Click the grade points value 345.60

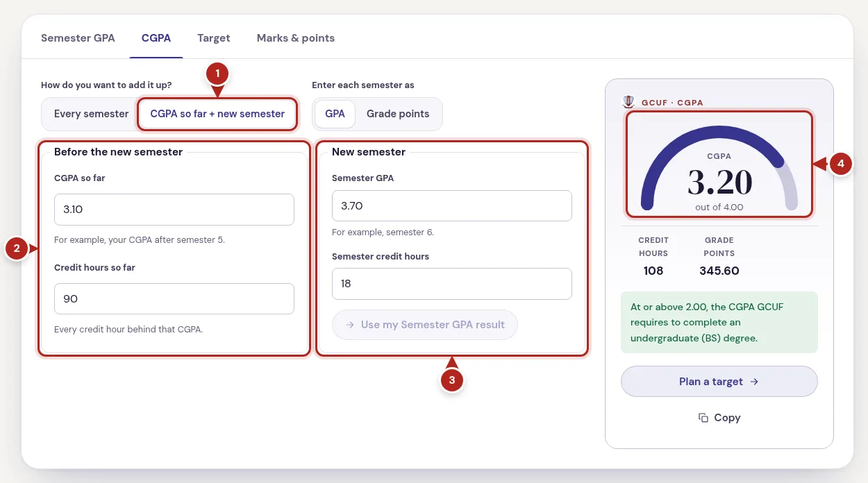click(x=719, y=271)
